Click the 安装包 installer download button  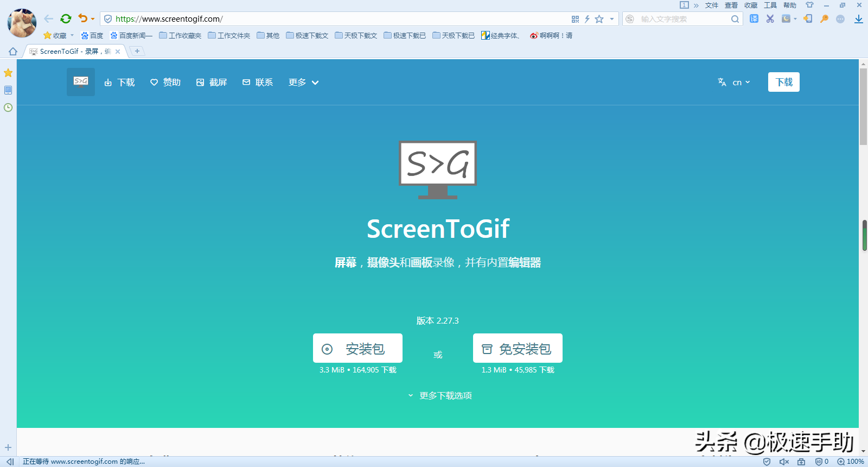click(358, 348)
